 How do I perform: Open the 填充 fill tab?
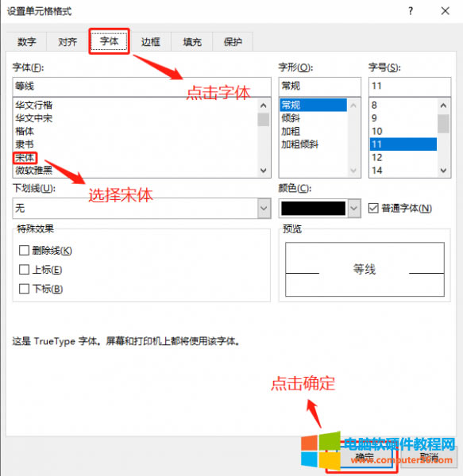[x=192, y=42]
